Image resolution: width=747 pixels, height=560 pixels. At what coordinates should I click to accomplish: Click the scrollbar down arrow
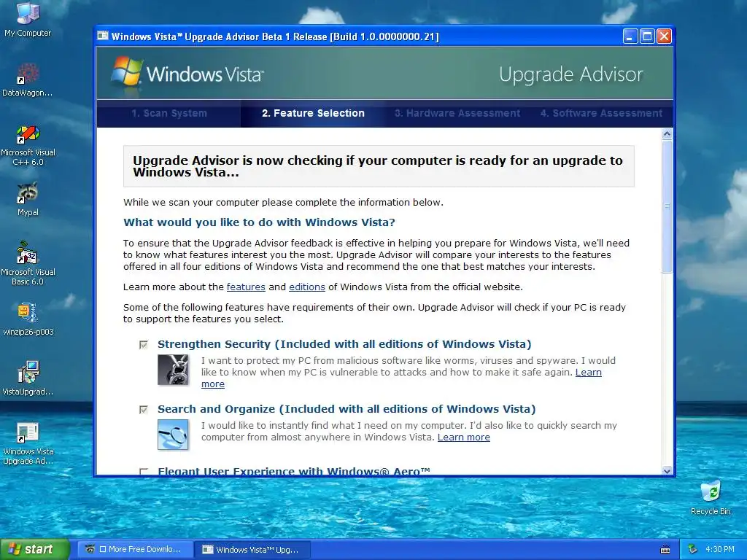(667, 471)
